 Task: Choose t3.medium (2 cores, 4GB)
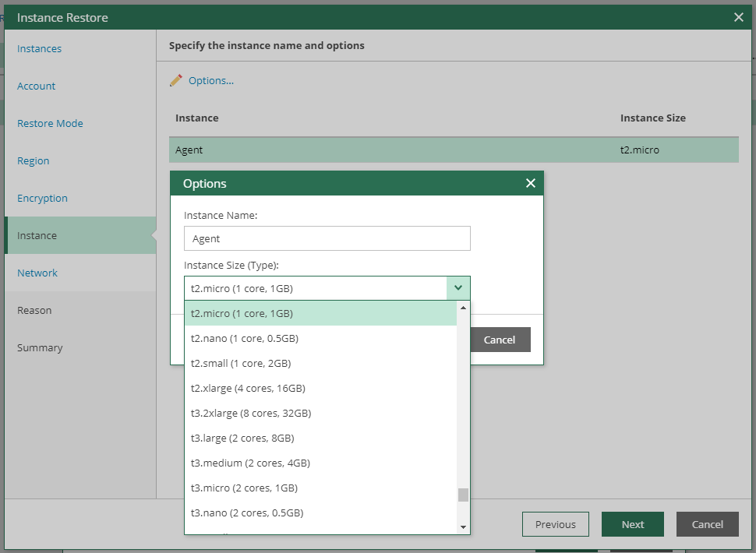320,463
